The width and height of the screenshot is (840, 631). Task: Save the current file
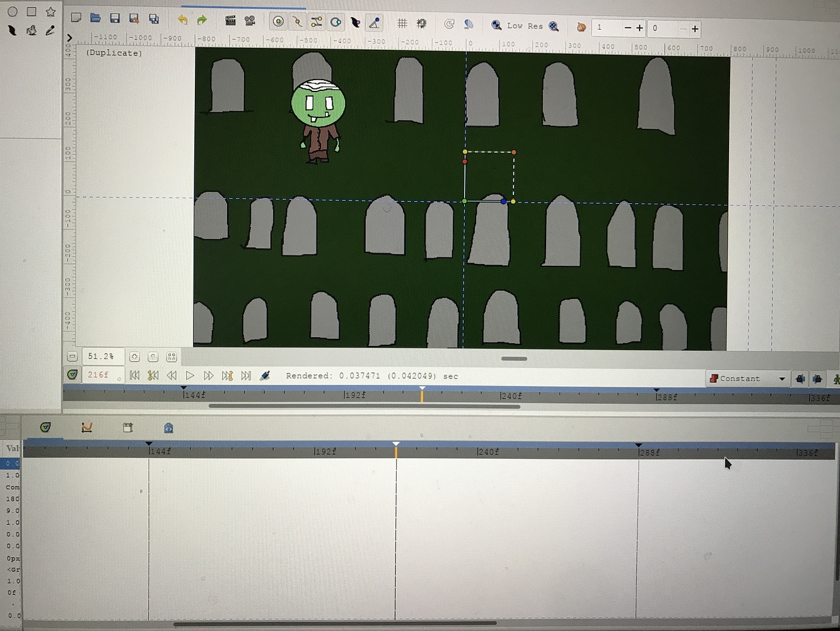pyautogui.click(x=115, y=18)
